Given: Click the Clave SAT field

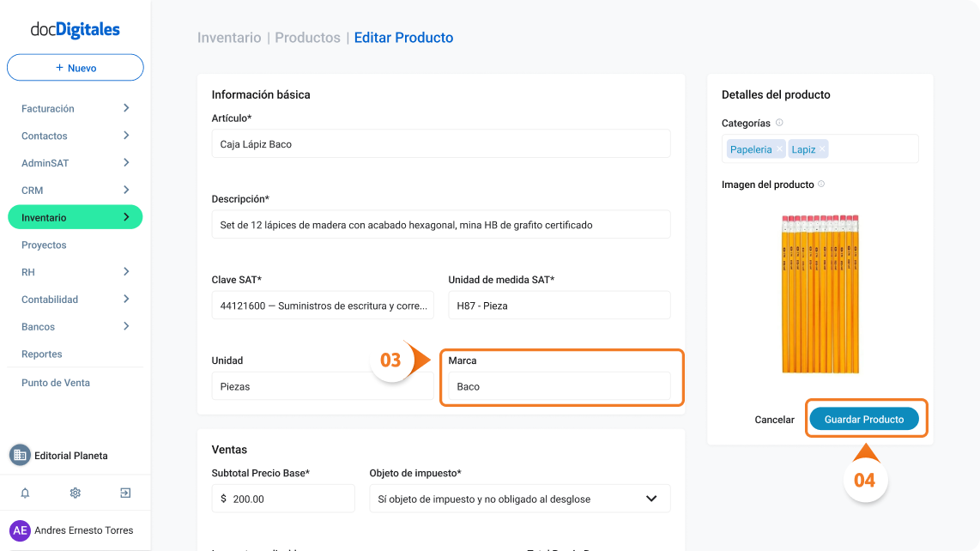Looking at the screenshot, I should pos(323,306).
